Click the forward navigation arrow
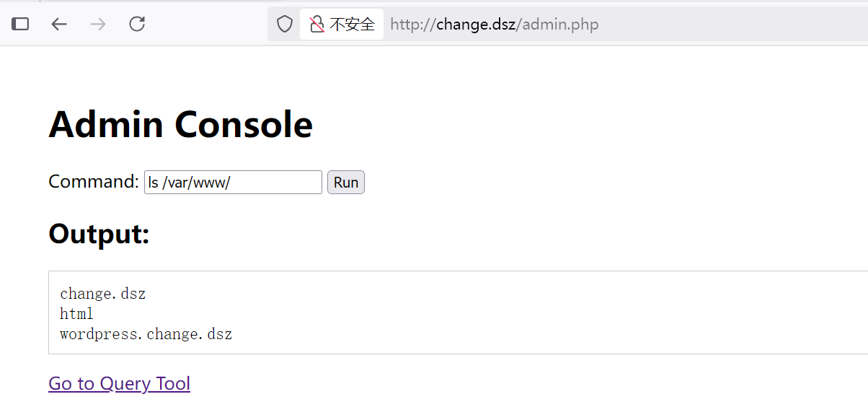 [x=98, y=25]
